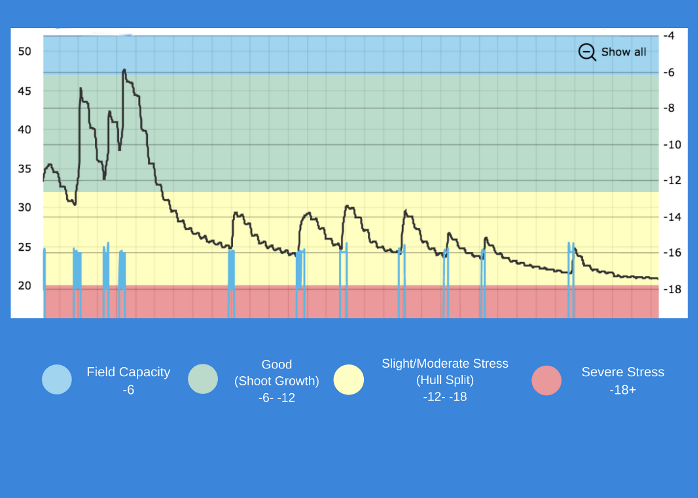Click right axis value -14
The width and height of the screenshot is (698, 498).
[672, 217]
